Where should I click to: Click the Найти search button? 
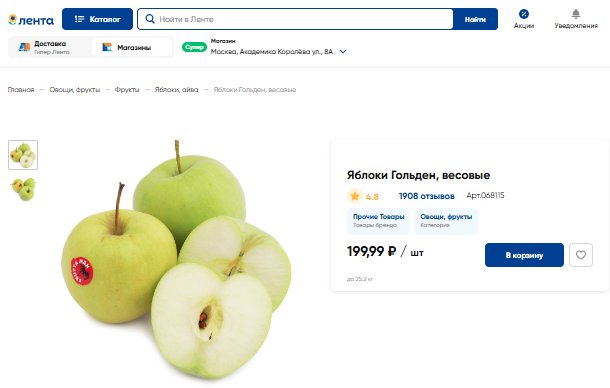(x=475, y=19)
